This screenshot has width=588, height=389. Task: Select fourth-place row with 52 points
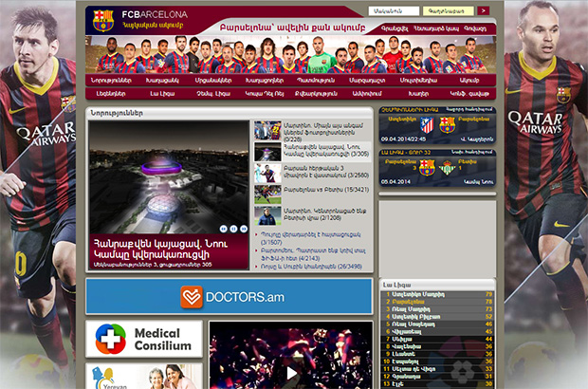(x=437, y=317)
